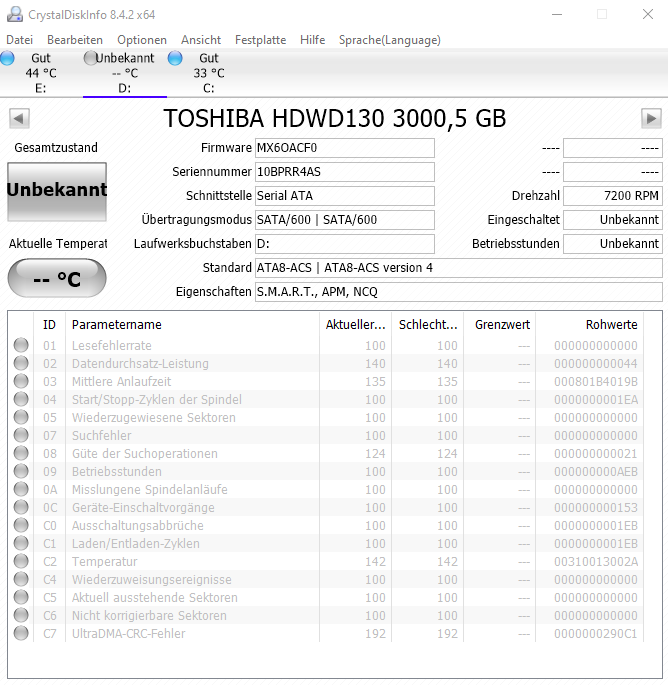Click gray status orb for drive D:

click(90, 58)
